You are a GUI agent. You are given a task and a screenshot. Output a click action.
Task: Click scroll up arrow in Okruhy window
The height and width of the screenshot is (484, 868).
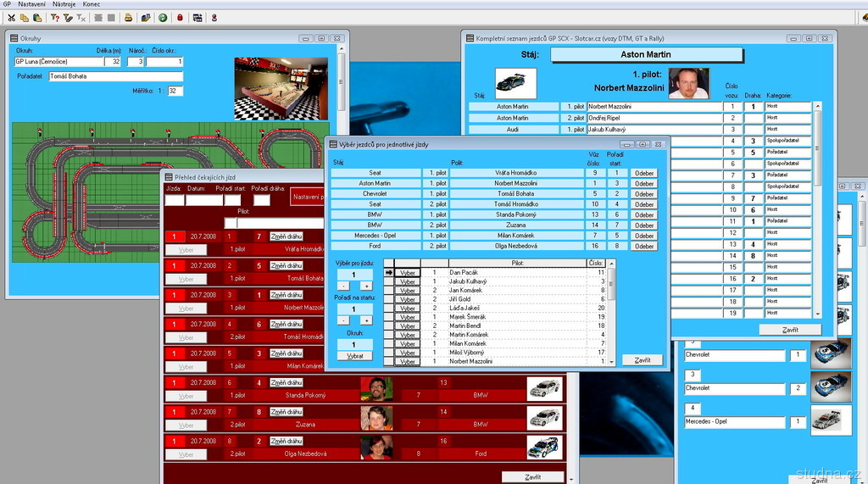pos(341,48)
